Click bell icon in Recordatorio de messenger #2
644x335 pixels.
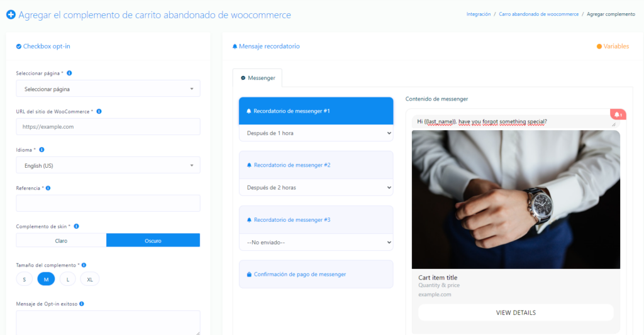pyautogui.click(x=249, y=165)
